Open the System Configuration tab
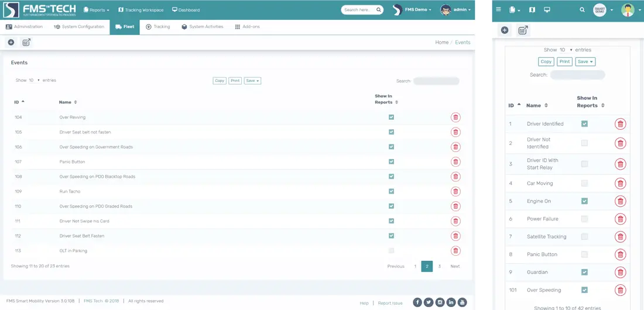The height and width of the screenshot is (310, 644). point(79,27)
